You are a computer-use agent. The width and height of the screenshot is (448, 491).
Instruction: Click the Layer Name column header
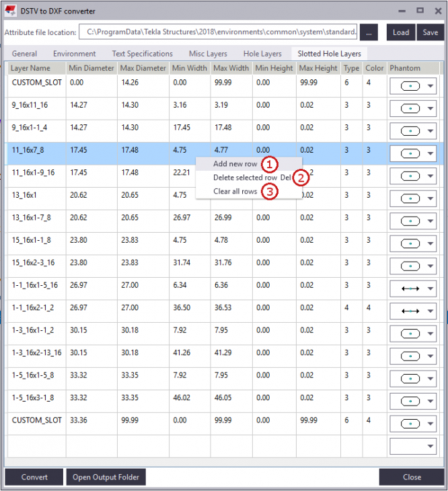[x=36, y=68]
